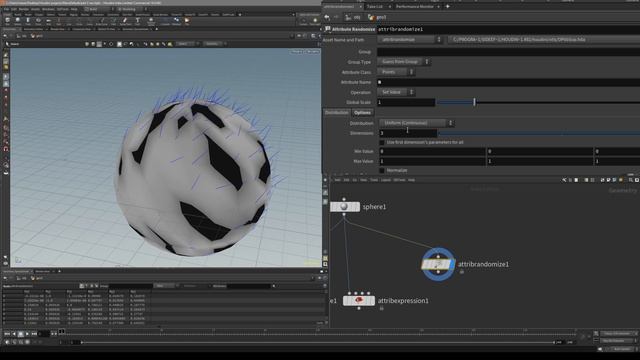Click the play backward button in playbar
The height and width of the screenshot is (360, 640).
pyautogui.click(x=13, y=333)
